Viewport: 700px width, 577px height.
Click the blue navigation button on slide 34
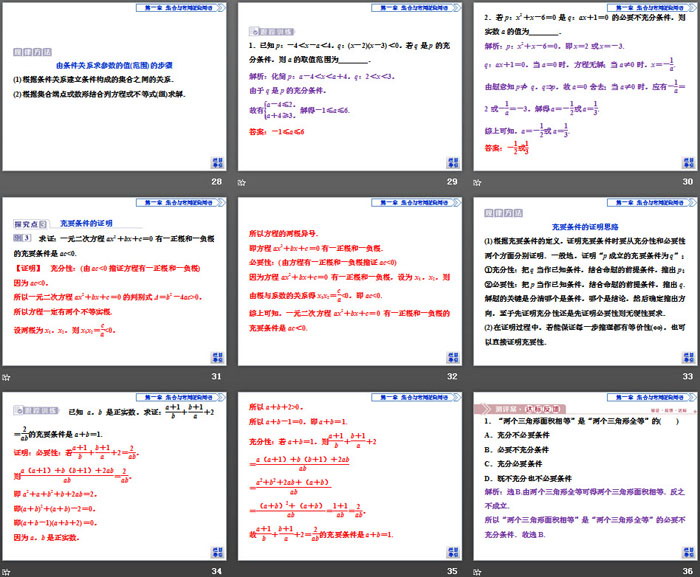click(x=216, y=549)
